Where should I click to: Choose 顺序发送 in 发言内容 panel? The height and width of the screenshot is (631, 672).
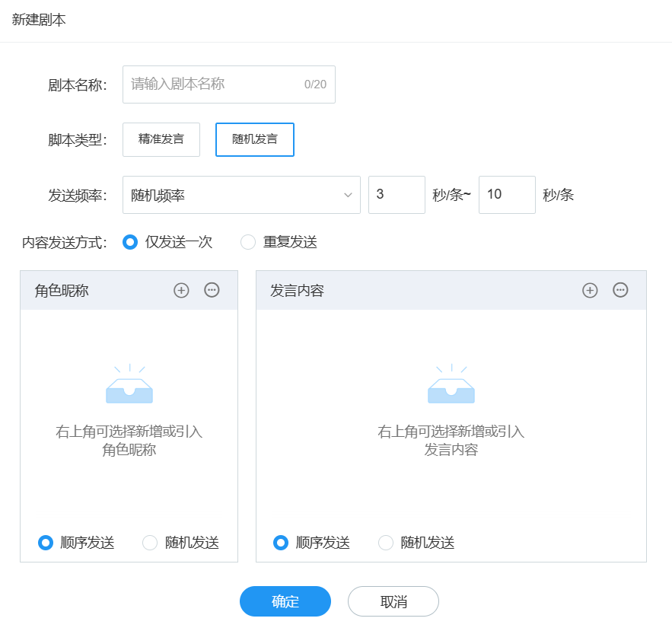point(281,543)
